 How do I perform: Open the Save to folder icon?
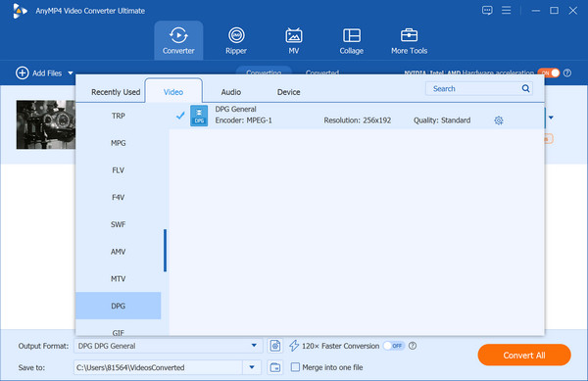click(274, 367)
